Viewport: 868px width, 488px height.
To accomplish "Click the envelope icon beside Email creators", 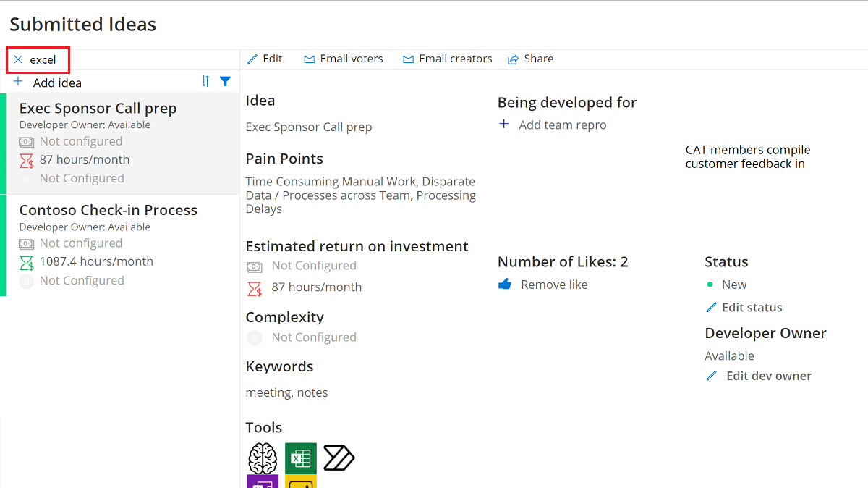I will 407,59.
